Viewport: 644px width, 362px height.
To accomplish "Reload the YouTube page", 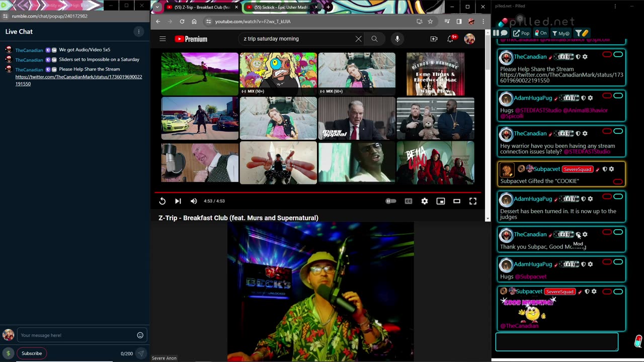I will [x=182, y=22].
